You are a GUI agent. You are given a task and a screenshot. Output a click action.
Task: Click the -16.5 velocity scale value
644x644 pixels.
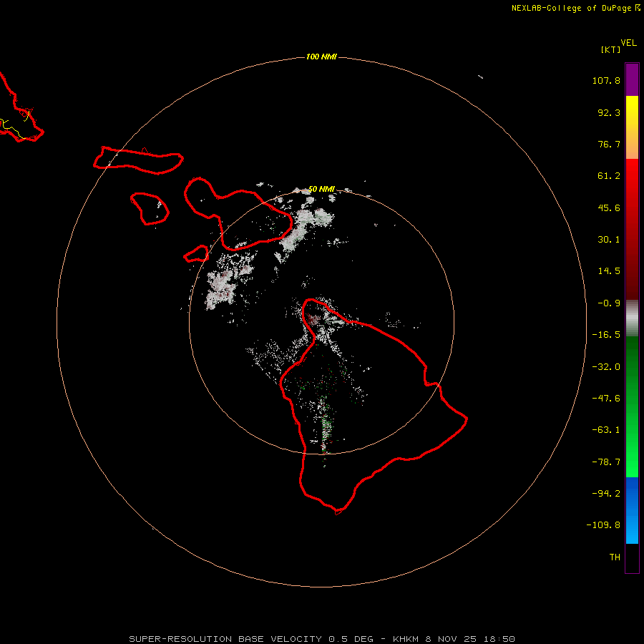[x=606, y=335]
